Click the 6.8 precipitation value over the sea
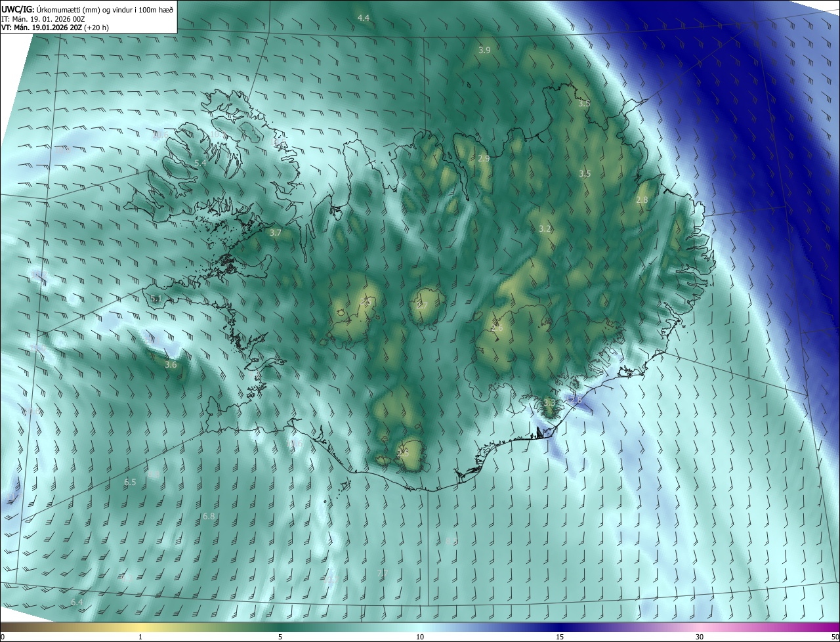The width and height of the screenshot is (840, 642). [209, 517]
